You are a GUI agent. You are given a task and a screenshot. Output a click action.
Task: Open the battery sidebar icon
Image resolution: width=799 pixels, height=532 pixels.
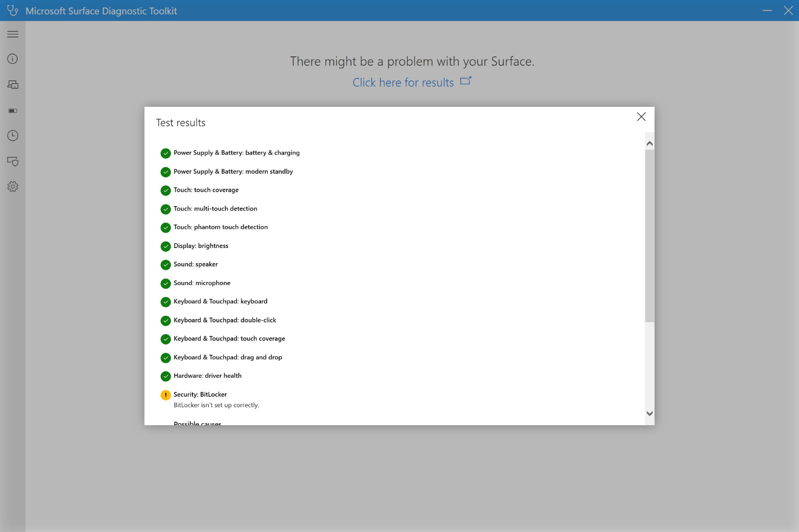(13, 111)
